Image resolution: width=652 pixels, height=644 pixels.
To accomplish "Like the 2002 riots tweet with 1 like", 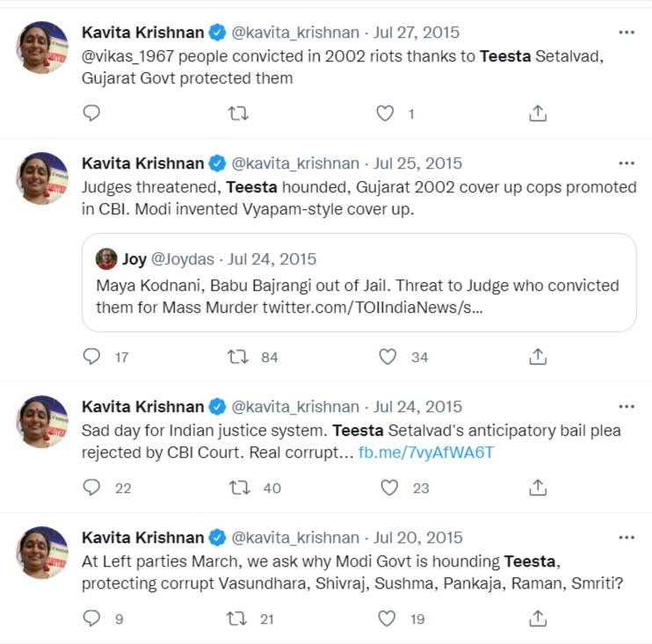I will (386, 113).
